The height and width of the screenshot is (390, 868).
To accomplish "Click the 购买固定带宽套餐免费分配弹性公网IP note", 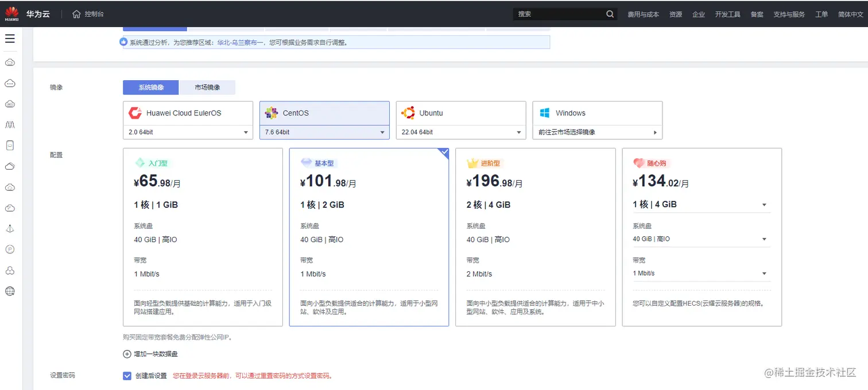I will click(178, 337).
